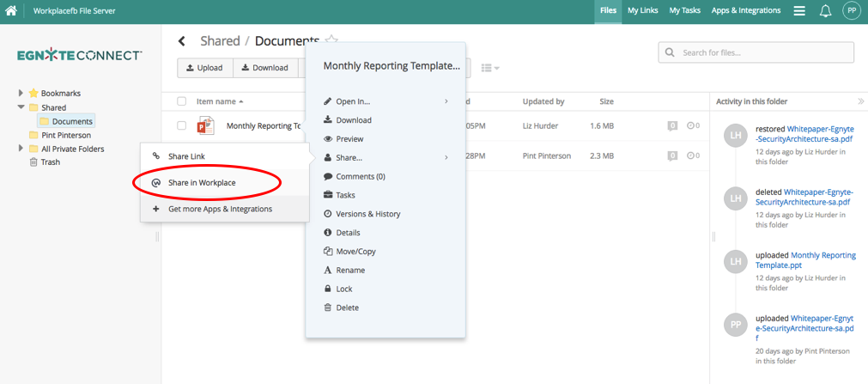Expand the Bookmarks tree node
This screenshot has height=384, width=868.
pyautogui.click(x=21, y=93)
